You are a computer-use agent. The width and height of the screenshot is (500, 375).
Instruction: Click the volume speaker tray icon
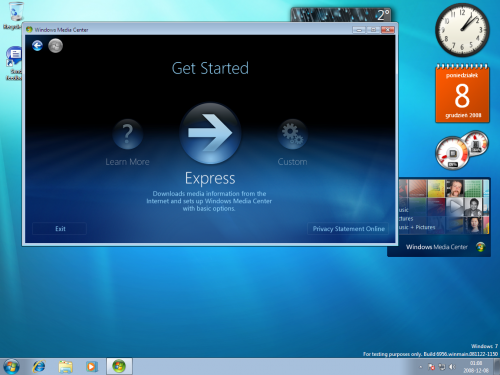tap(452, 367)
